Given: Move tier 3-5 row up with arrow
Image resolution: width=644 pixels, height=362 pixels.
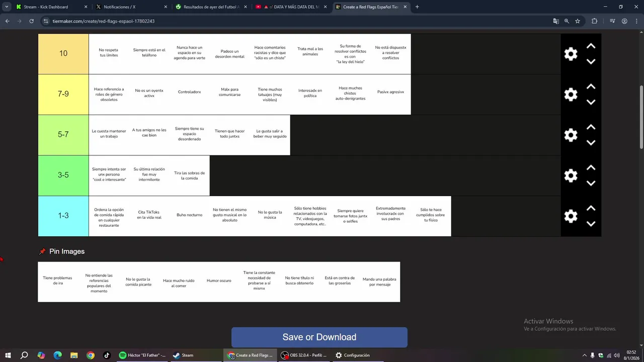Looking at the screenshot, I should 591,168.
